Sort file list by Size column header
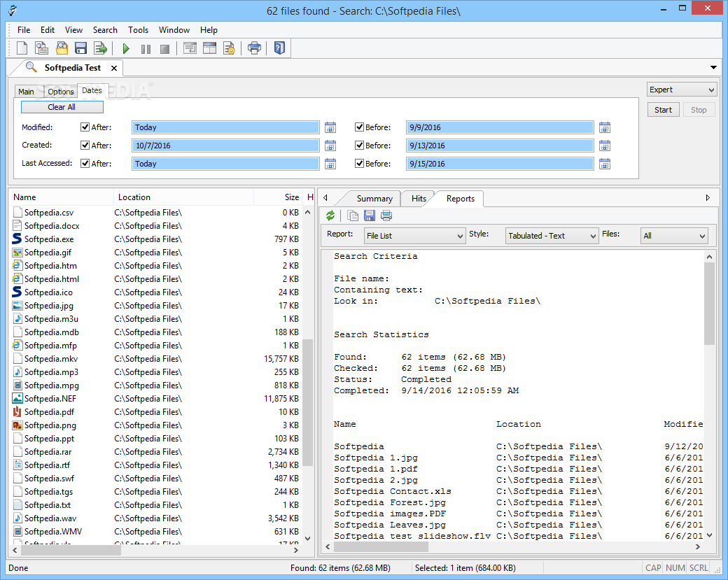The width and height of the screenshot is (728, 580). pyautogui.click(x=279, y=197)
